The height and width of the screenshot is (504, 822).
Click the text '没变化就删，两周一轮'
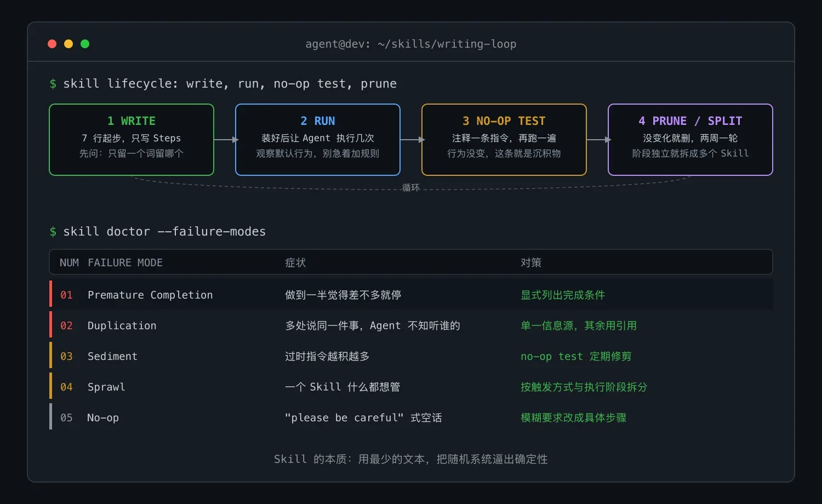click(x=690, y=138)
